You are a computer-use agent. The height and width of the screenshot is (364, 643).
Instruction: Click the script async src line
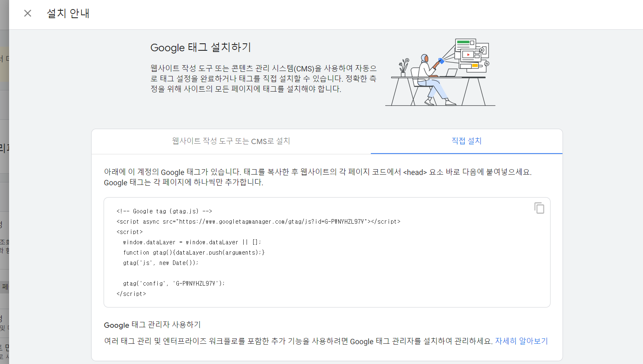(x=259, y=222)
